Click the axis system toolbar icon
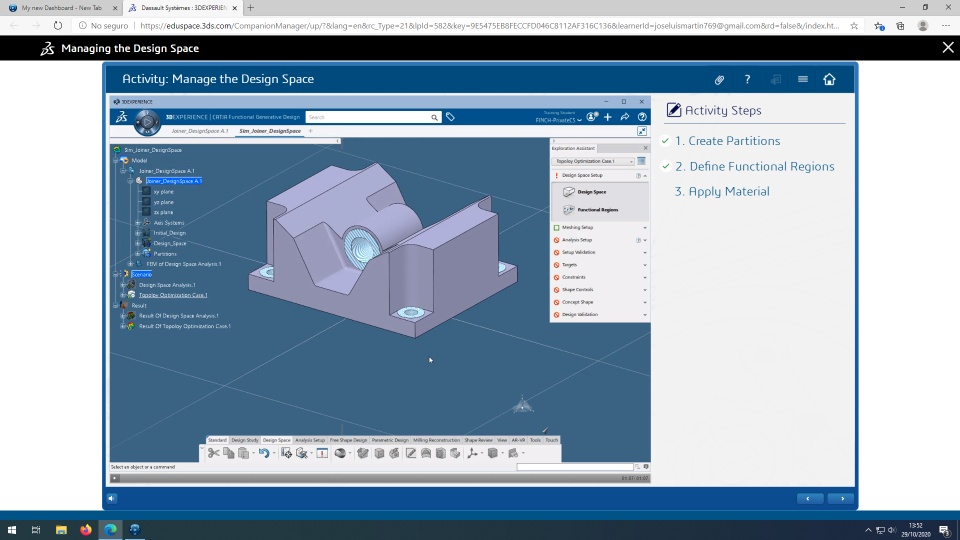This screenshot has height=540, width=960. click(472, 453)
